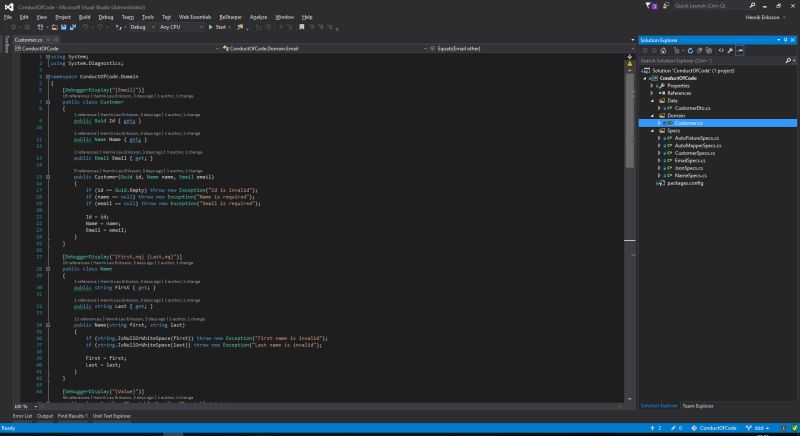This screenshot has height=436, width=800.
Task: Click the Start debugging button
Action: pos(217,27)
